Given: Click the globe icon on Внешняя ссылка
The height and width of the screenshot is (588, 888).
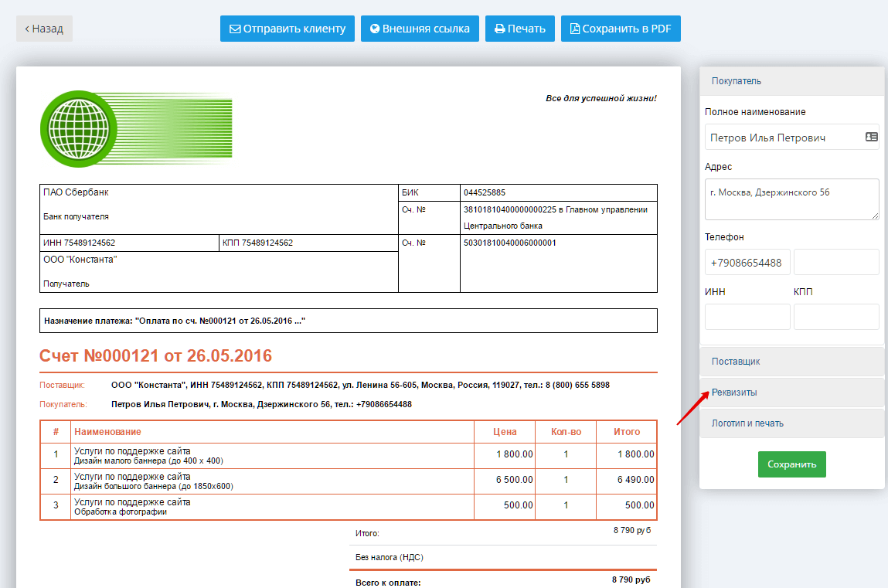Looking at the screenshot, I should pos(375,29).
